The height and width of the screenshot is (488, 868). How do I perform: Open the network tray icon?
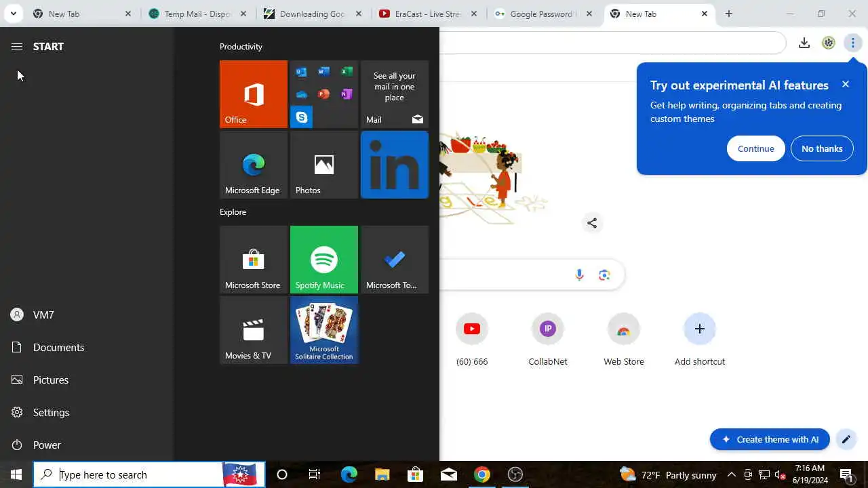[x=764, y=474]
